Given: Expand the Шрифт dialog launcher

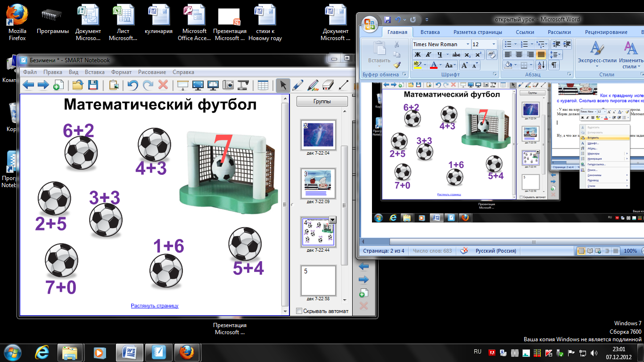Looking at the screenshot, I should [x=495, y=74].
